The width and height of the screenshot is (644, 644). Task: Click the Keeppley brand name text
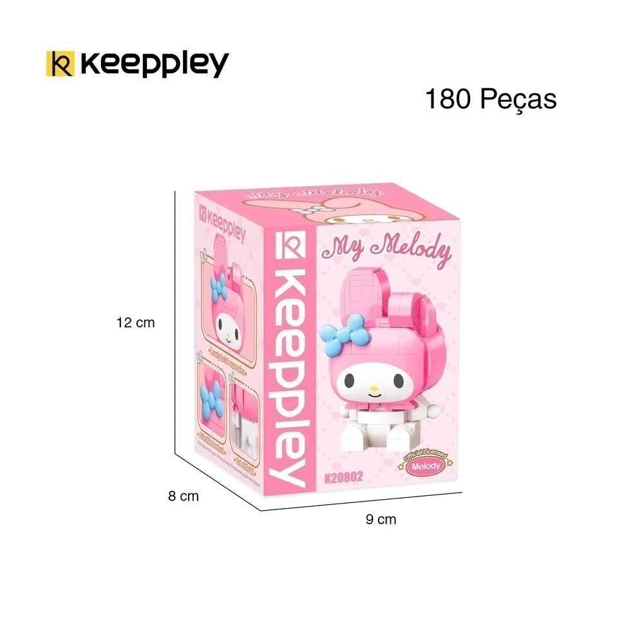(155, 64)
